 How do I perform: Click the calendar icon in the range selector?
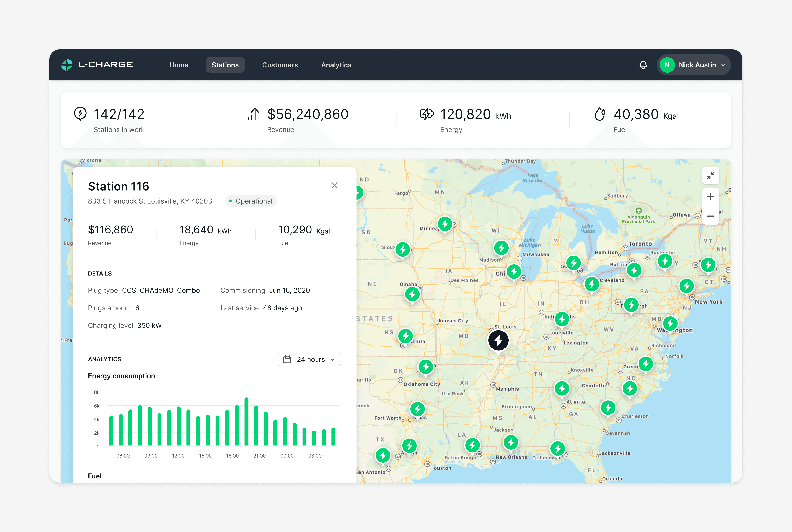tap(287, 359)
